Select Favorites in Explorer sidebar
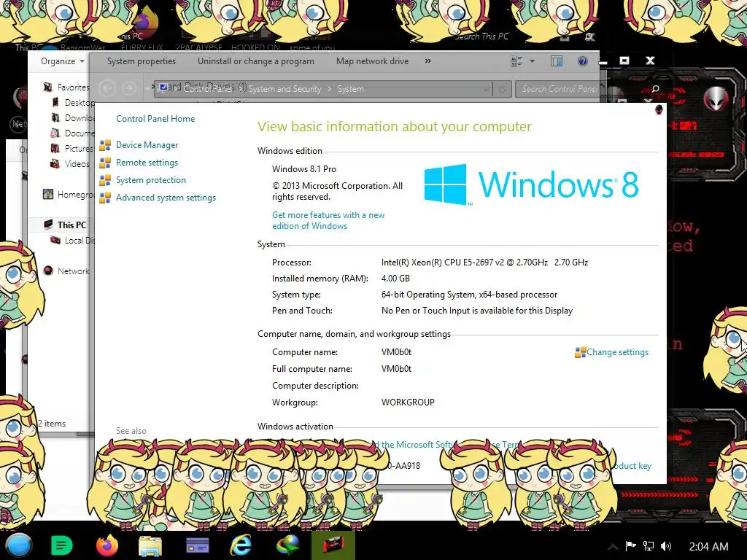 pyautogui.click(x=74, y=87)
